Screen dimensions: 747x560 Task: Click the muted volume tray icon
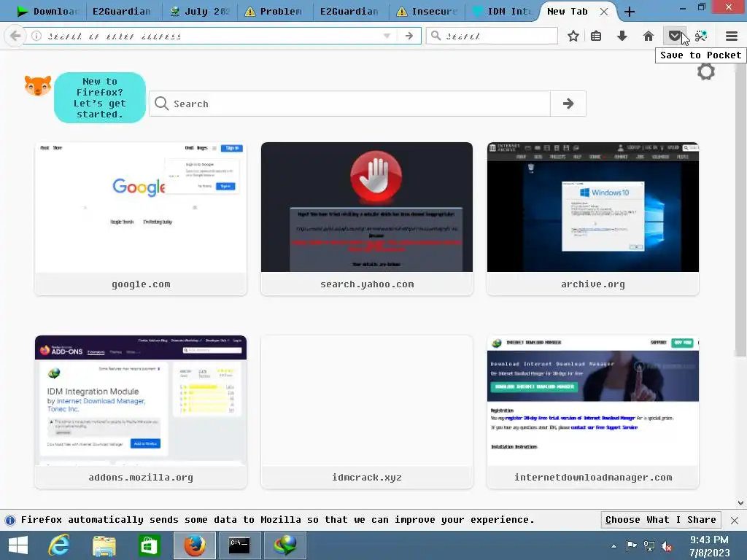[667, 546]
